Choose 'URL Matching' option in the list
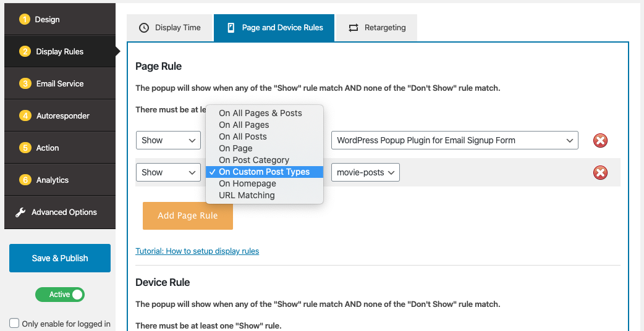Screen dimensions: 644x331 pyautogui.click(x=247, y=195)
